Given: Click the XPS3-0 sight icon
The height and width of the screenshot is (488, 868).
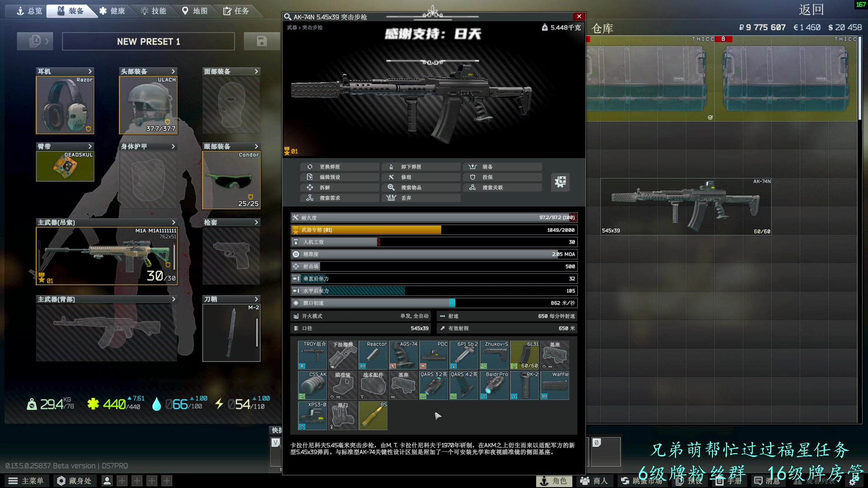Looking at the screenshot, I should pyautogui.click(x=312, y=416).
